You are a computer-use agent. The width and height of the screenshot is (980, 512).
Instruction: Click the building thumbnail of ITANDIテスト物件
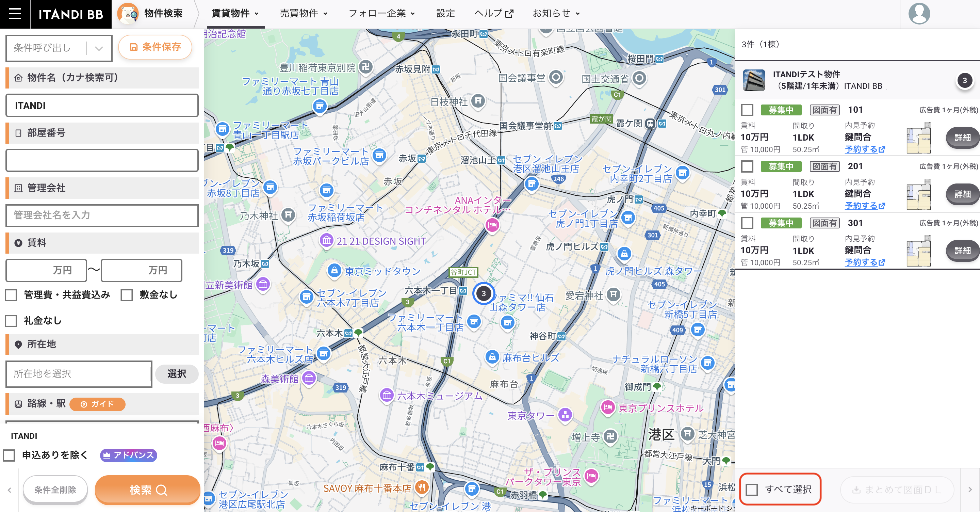[754, 80]
